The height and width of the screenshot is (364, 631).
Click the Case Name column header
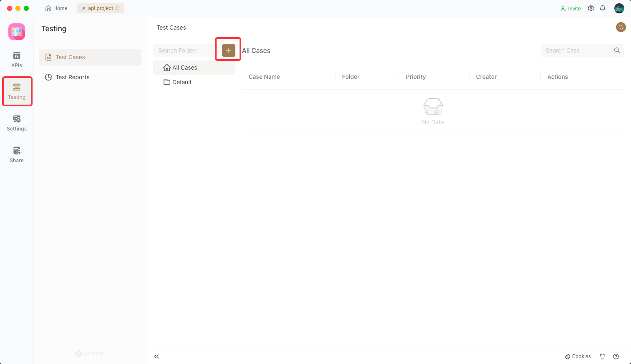click(264, 77)
